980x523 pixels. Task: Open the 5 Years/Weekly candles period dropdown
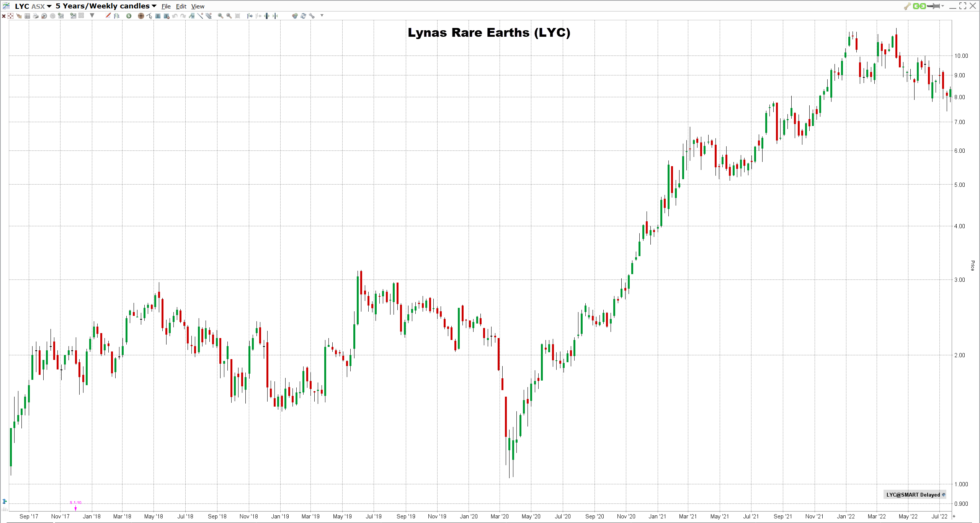click(x=154, y=6)
